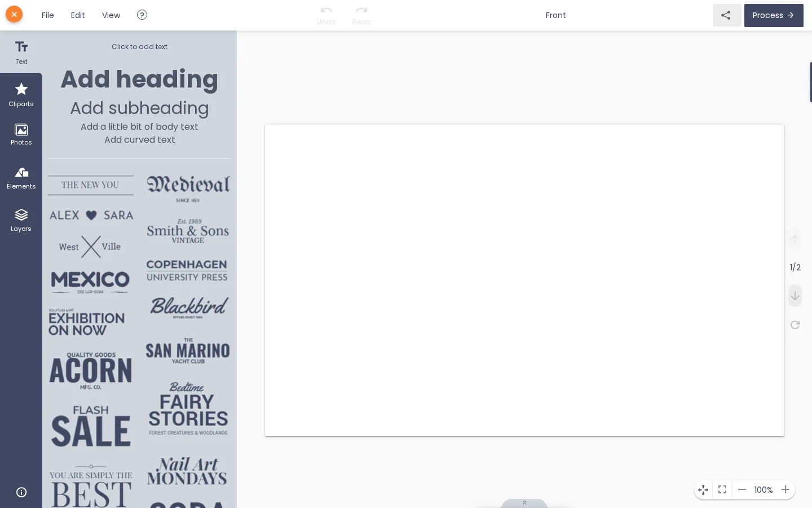Screen dimensions: 812x508
Task: Choose Smith & Sons Vintage template
Action: coord(188,231)
